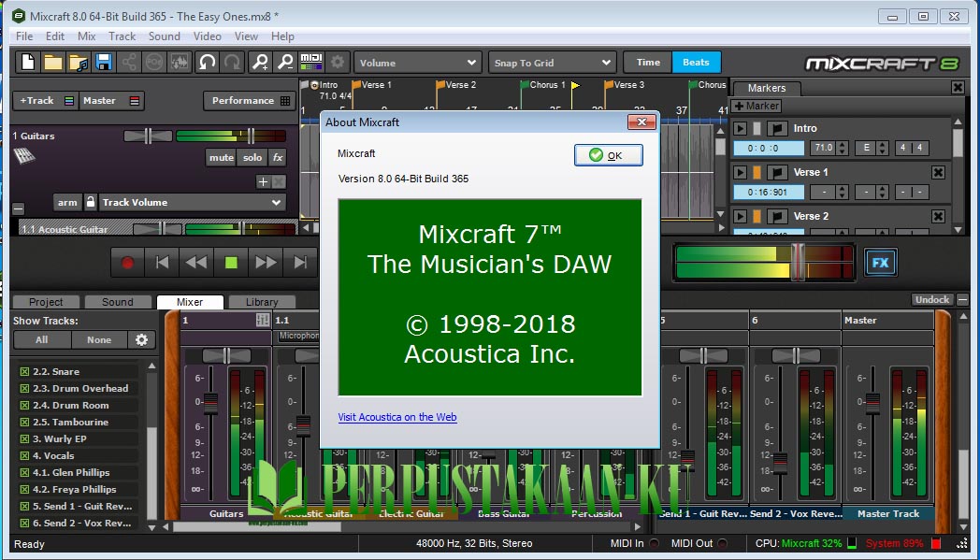
Task: Click the flag icon for Verse 1 marker
Action: click(x=777, y=172)
